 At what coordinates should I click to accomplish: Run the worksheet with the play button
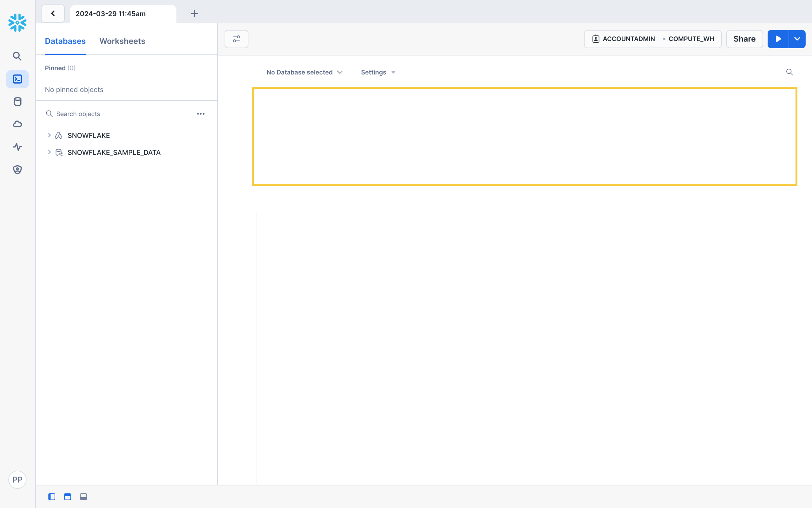[x=778, y=39]
